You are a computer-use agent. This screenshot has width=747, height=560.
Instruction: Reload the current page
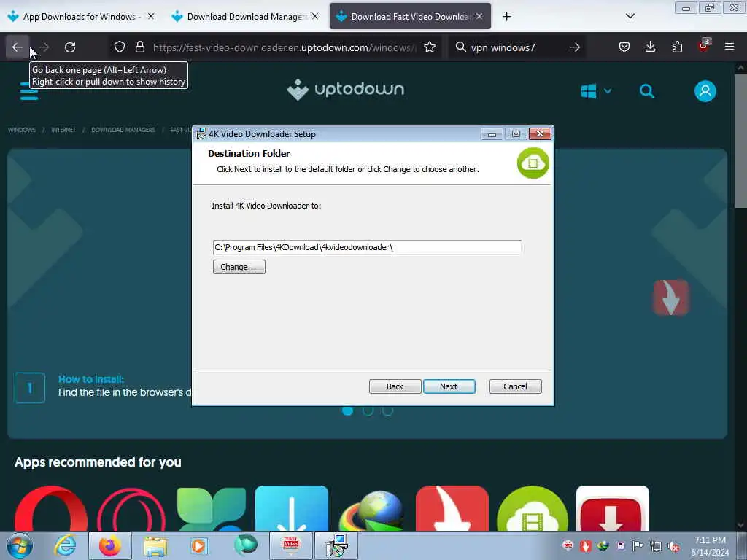pyautogui.click(x=70, y=47)
